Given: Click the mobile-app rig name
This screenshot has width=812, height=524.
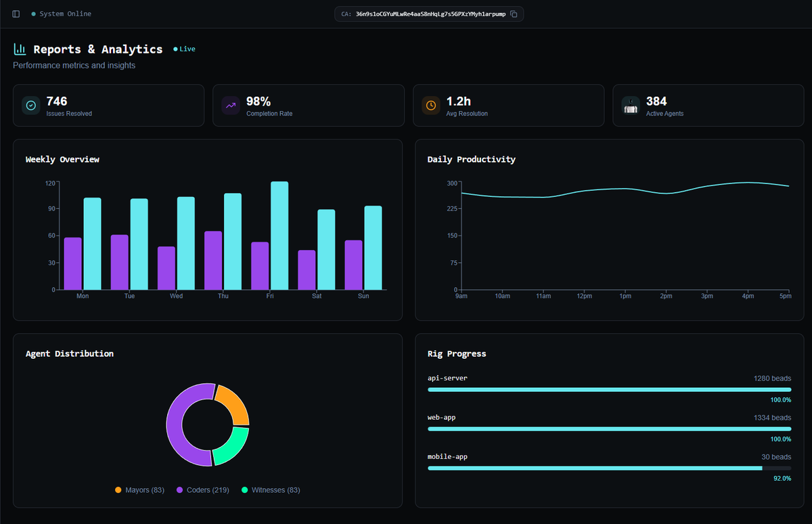Looking at the screenshot, I should 447,456.
